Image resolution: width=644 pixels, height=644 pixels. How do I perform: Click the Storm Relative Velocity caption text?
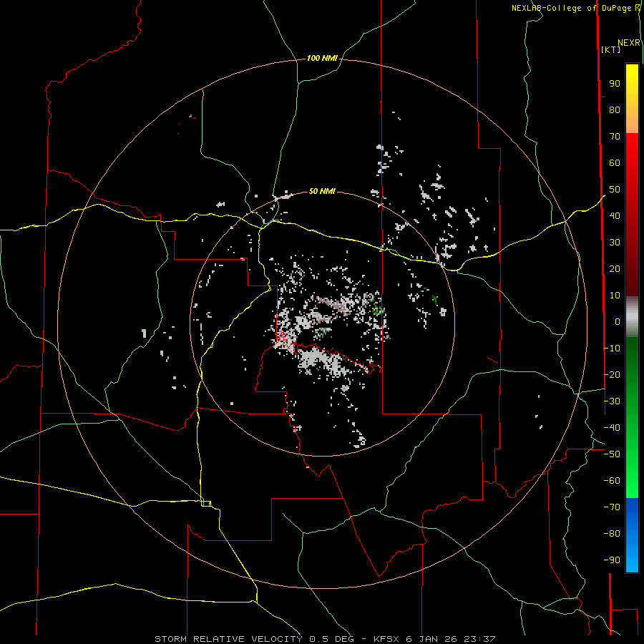pos(228,639)
